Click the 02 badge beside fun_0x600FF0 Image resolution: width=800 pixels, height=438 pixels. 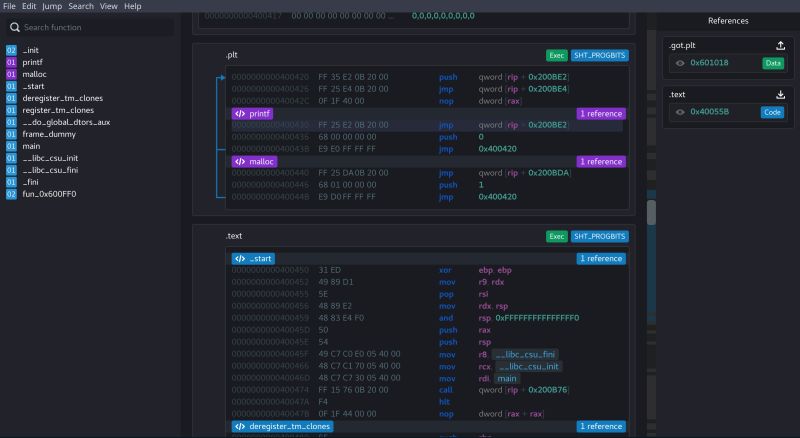pos(11,194)
